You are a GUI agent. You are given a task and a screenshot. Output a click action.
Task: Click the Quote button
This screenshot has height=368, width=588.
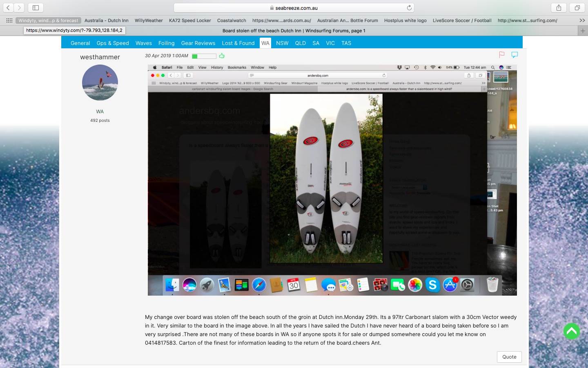(509, 357)
